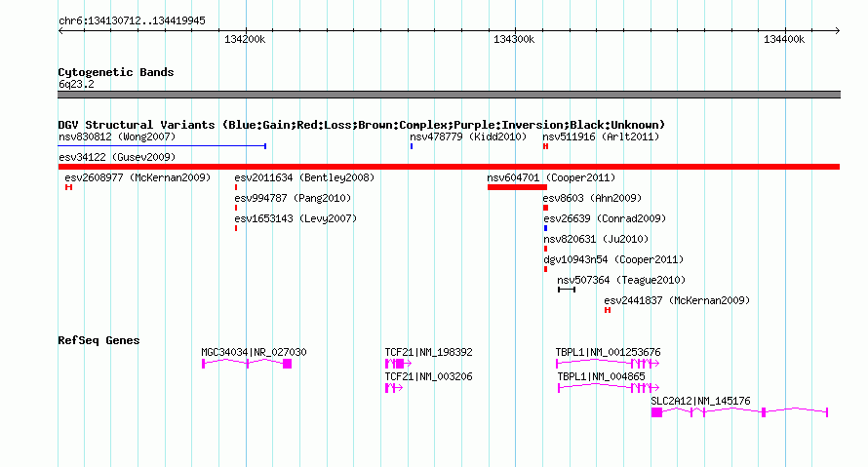Click the nsv511916 (Arlt2011) label
The width and height of the screenshot is (868, 467).
click(x=601, y=136)
